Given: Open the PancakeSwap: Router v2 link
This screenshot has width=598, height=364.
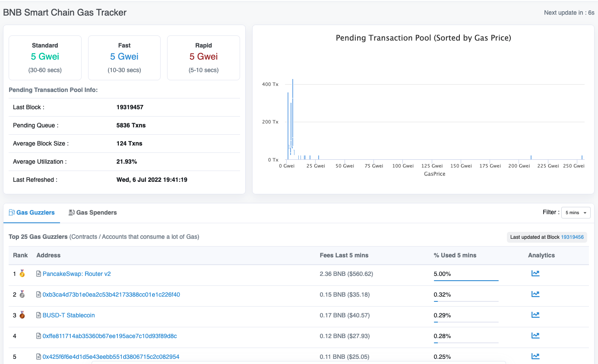Looking at the screenshot, I should point(76,274).
